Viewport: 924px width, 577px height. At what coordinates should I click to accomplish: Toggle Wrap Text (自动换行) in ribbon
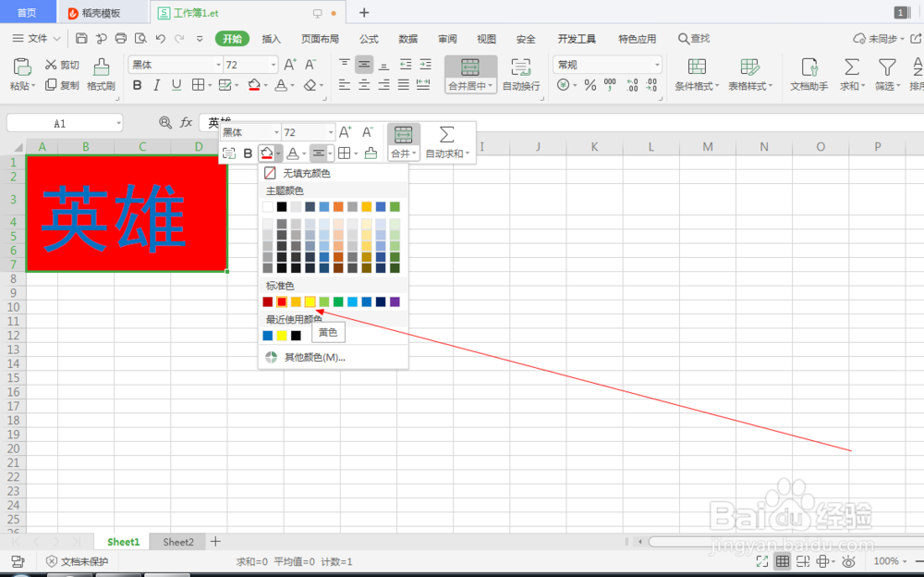(521, 74)
